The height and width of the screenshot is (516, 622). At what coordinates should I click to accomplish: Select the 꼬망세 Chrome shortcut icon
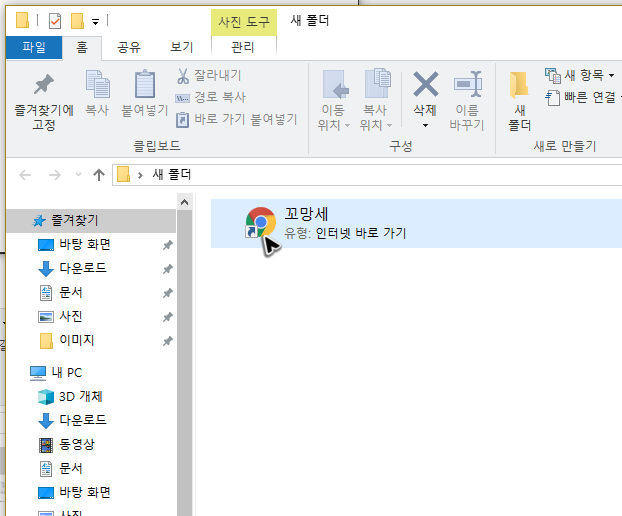pos(261,223)
